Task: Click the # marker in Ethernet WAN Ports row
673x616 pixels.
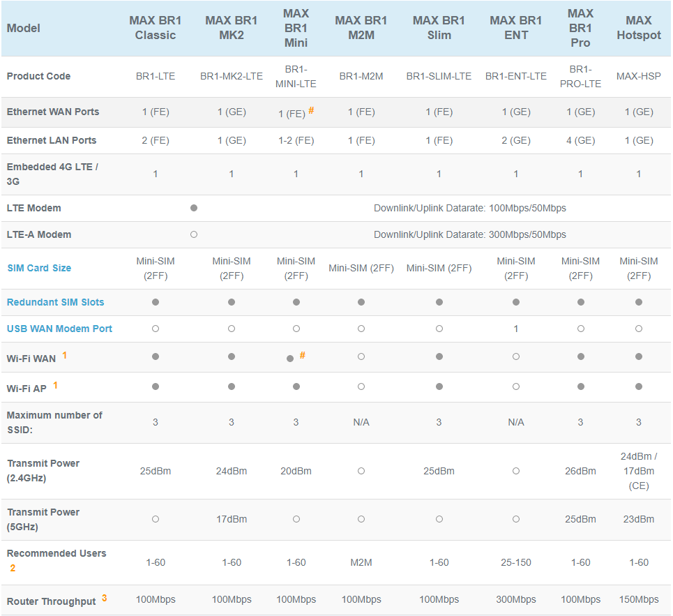Action: 311,110
